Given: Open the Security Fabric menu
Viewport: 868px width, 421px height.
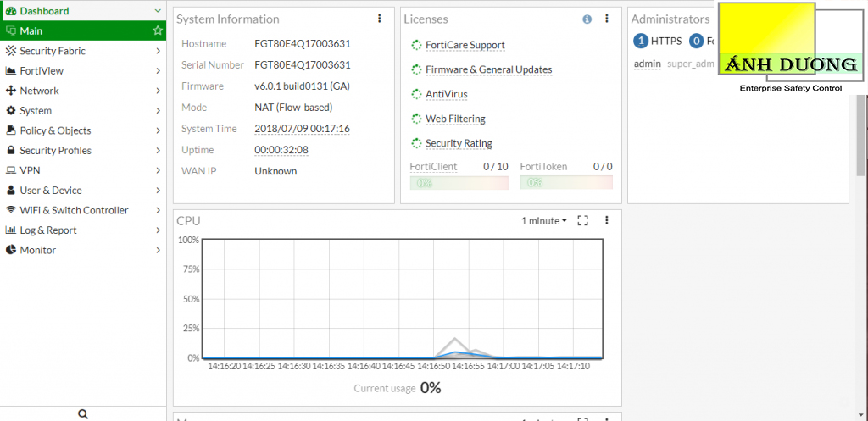Looking at the screenshot, I should click(x=83, y=51).
